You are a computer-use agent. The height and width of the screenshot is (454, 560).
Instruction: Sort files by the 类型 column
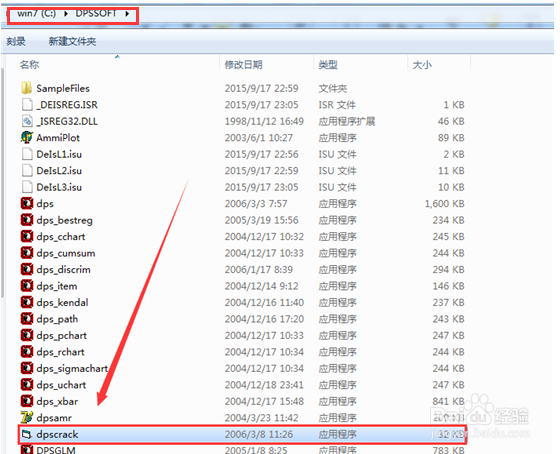pos(328,64)
